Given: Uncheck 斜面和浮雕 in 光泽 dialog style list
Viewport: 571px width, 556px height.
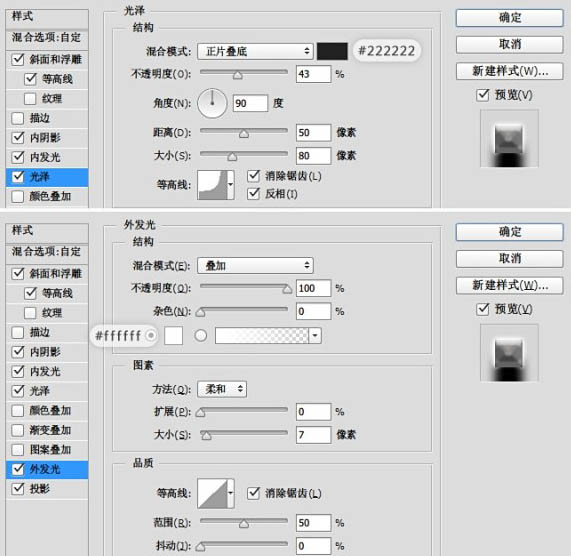Looking at the screenshot, I should click(x=17, y=59).
